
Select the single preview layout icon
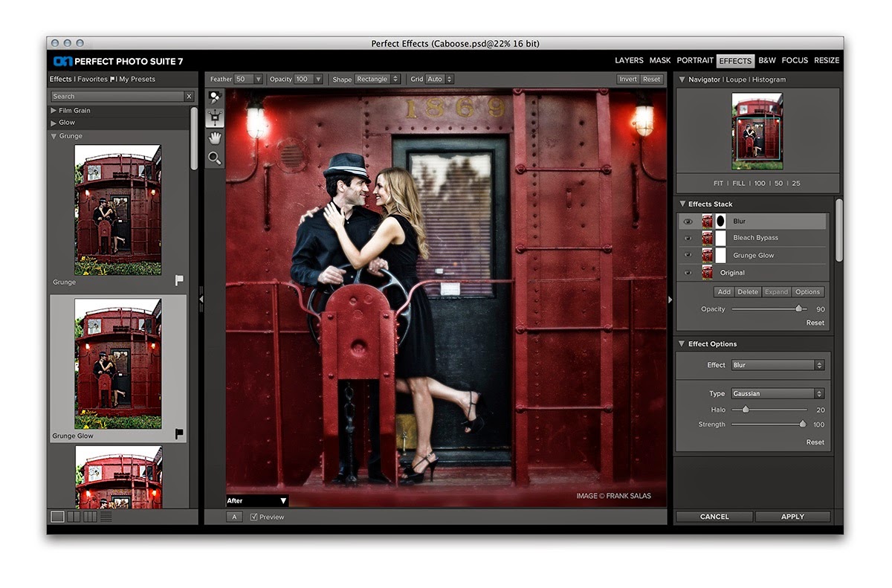click(x=56, y=516)
